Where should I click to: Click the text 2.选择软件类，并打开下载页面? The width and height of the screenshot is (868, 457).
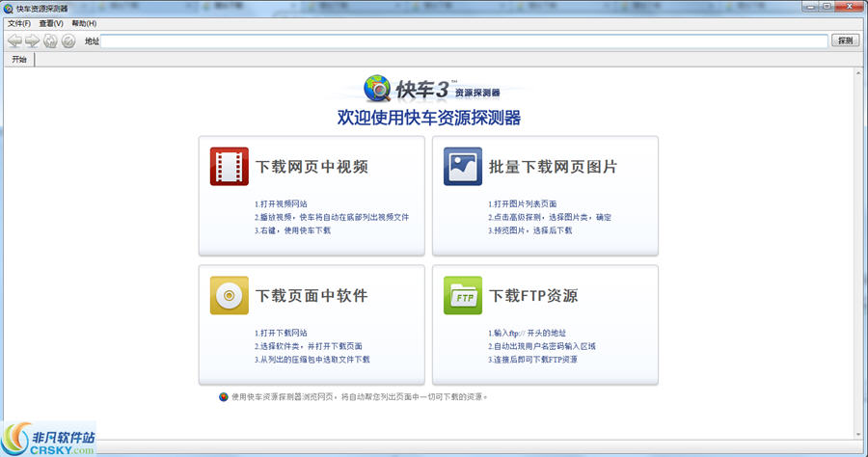tap(309, 346)
